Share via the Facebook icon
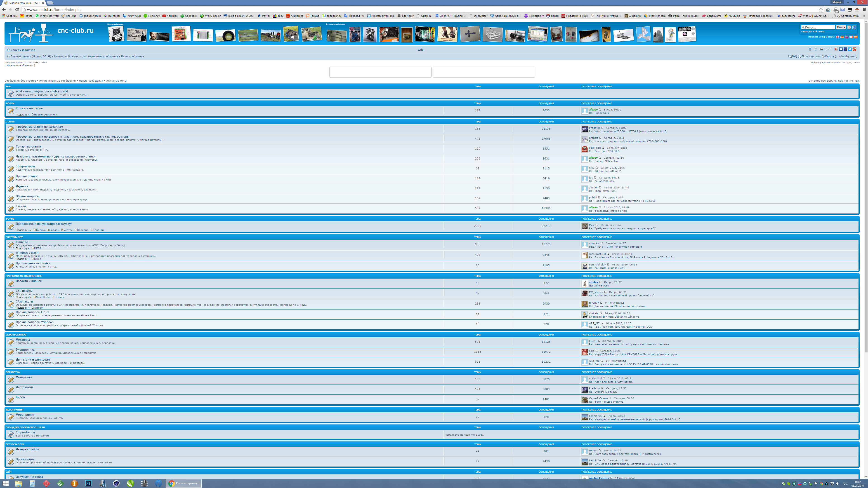 point(845,49)
